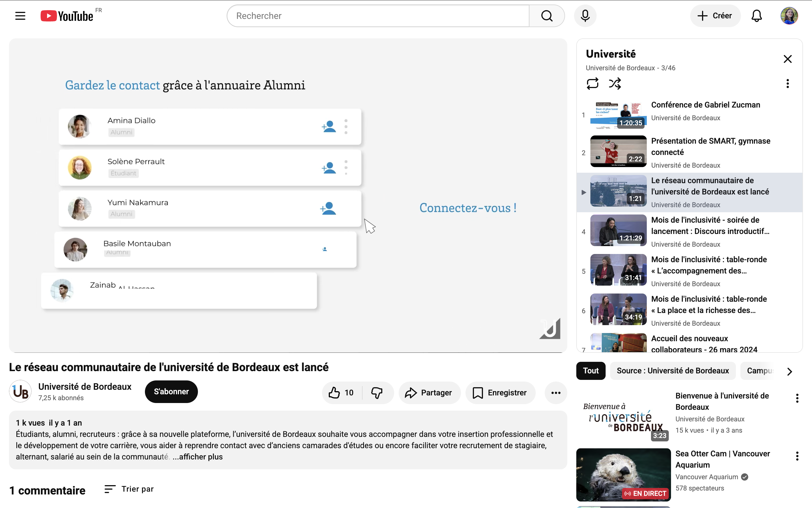Focus the Rechercher search field
Screen dimensions: 812x508
point(378,16)
